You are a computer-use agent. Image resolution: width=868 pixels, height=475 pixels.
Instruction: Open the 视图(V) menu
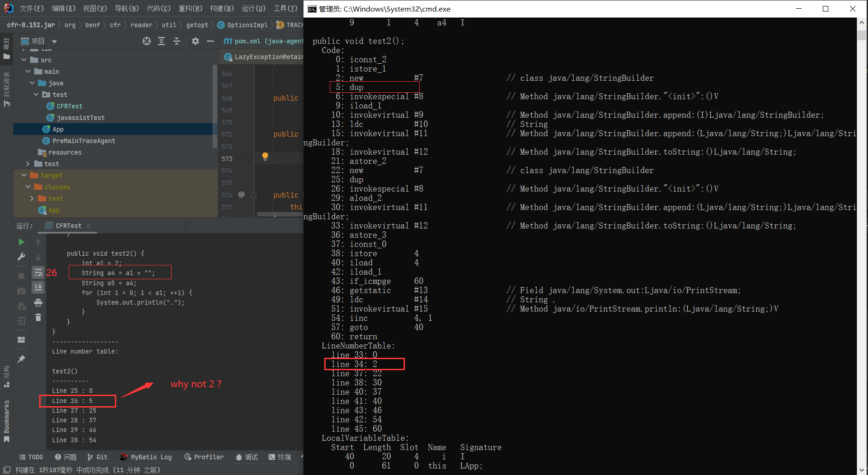click(96, 8)
